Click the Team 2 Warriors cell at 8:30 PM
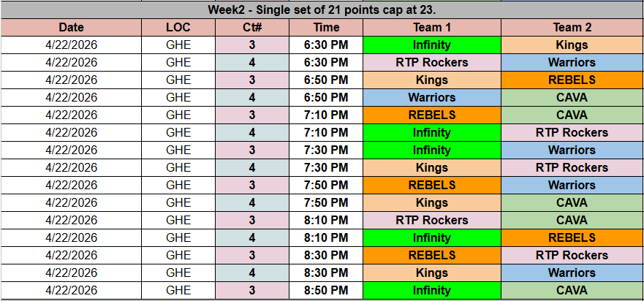The height and width of the screenshot is (301, 644). click(572, 273)
